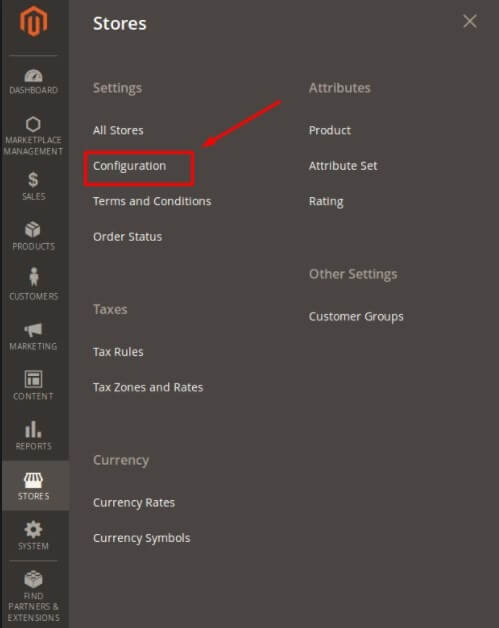Open the All Stores menu item

pos(118,130)
